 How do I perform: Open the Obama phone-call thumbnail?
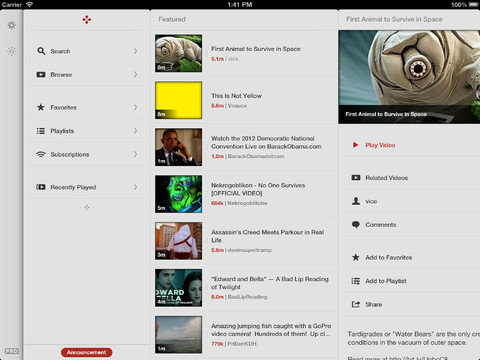(178, 147)
